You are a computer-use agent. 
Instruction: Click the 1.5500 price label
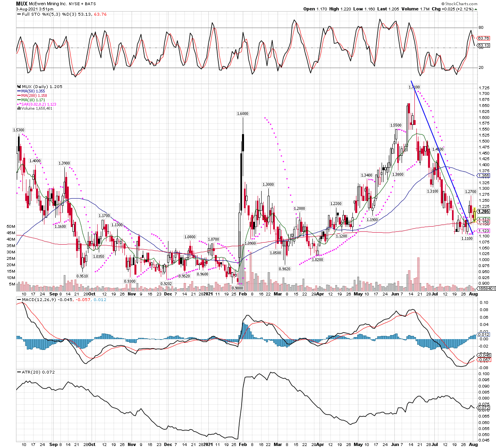click(396, 125)
